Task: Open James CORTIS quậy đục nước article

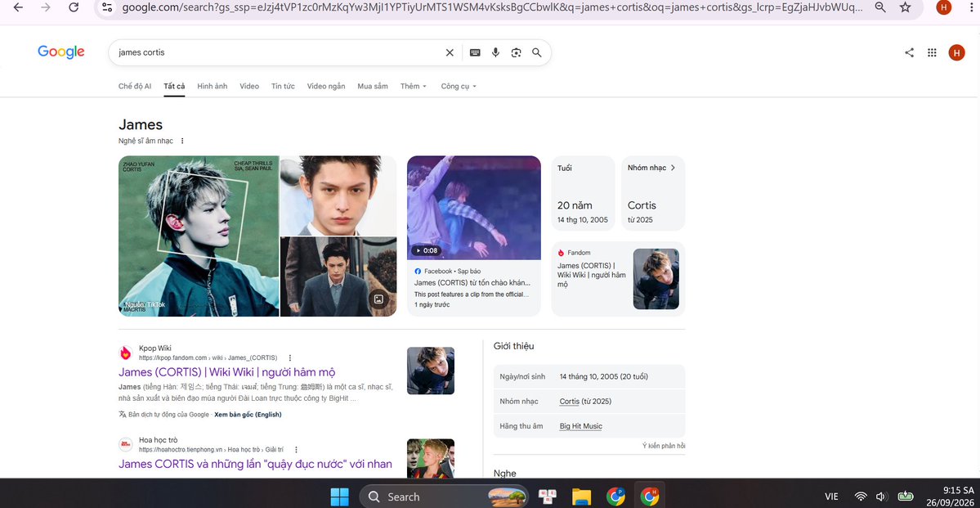Action: pyautogui.click(x=255, y=464)
